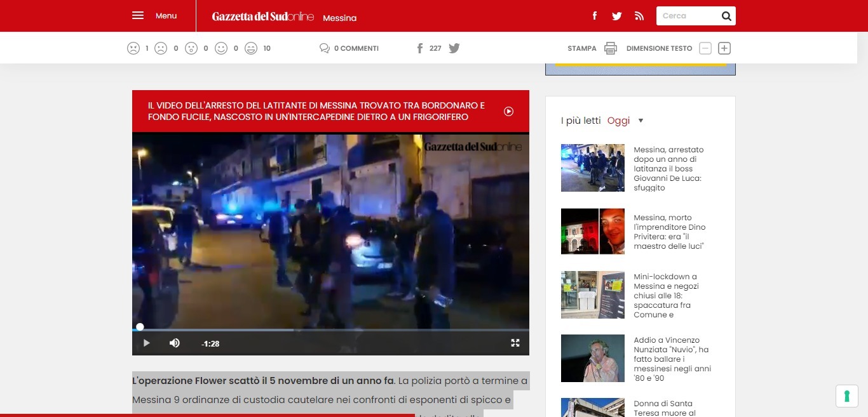Read Mini-lockdown a Messina article
The image size is (868, 417).
pos(666,296)
